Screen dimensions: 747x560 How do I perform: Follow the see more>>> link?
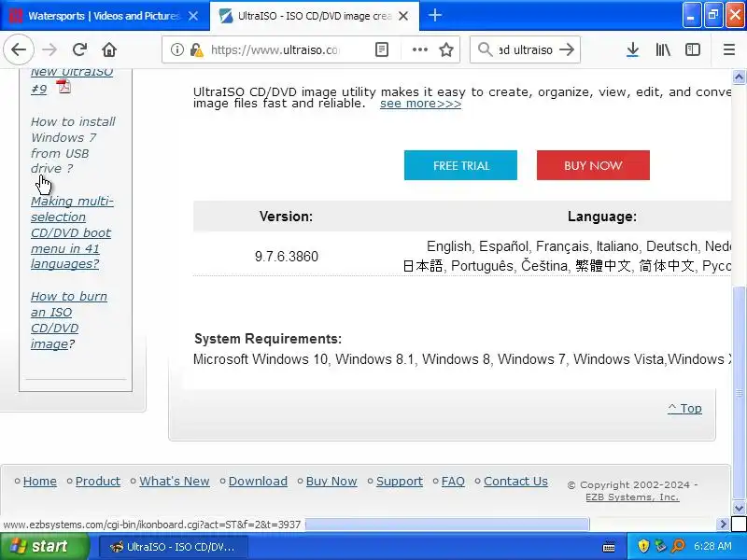point(421,104)
